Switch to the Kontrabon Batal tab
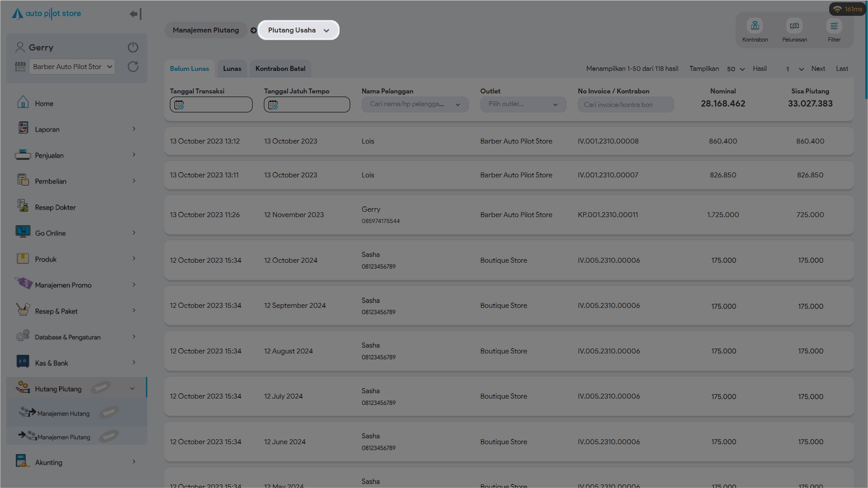Screen dimensions: 868x488 280,69
